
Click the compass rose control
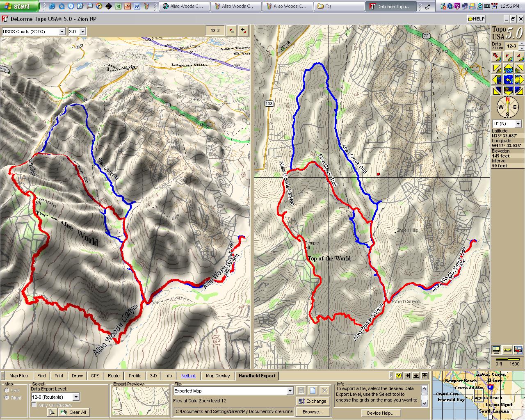click(x=508, y=107)
